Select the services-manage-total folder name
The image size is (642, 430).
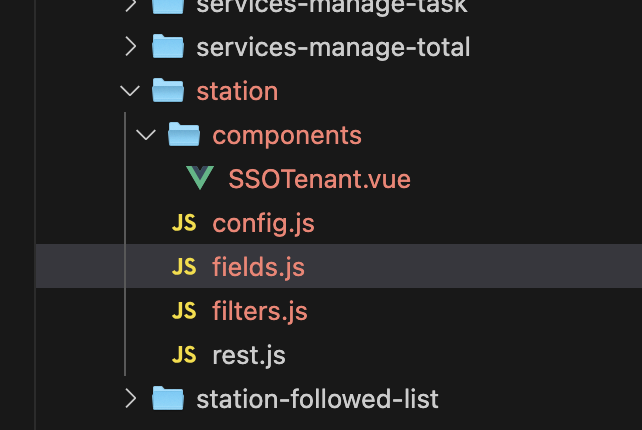pos(333,47)
